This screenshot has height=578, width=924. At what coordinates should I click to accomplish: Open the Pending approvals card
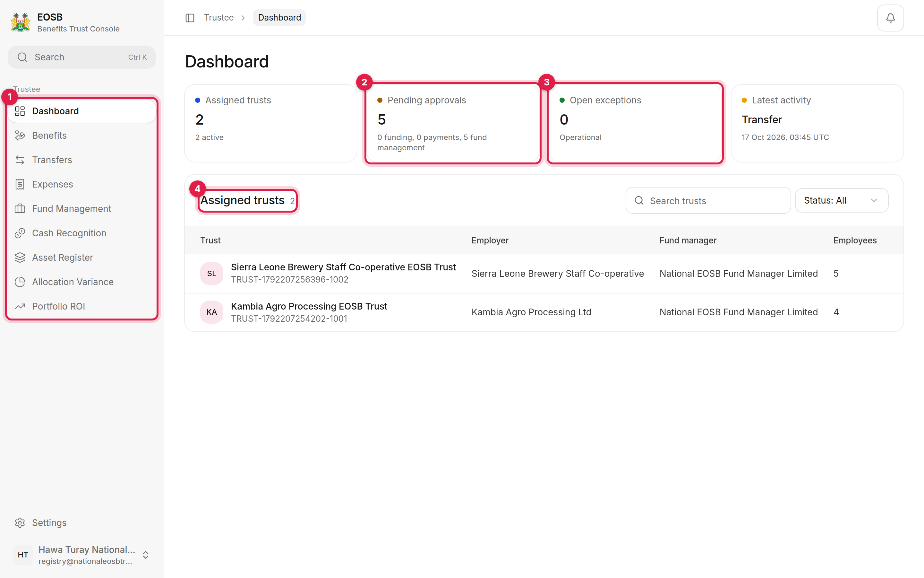click(453, 124)
